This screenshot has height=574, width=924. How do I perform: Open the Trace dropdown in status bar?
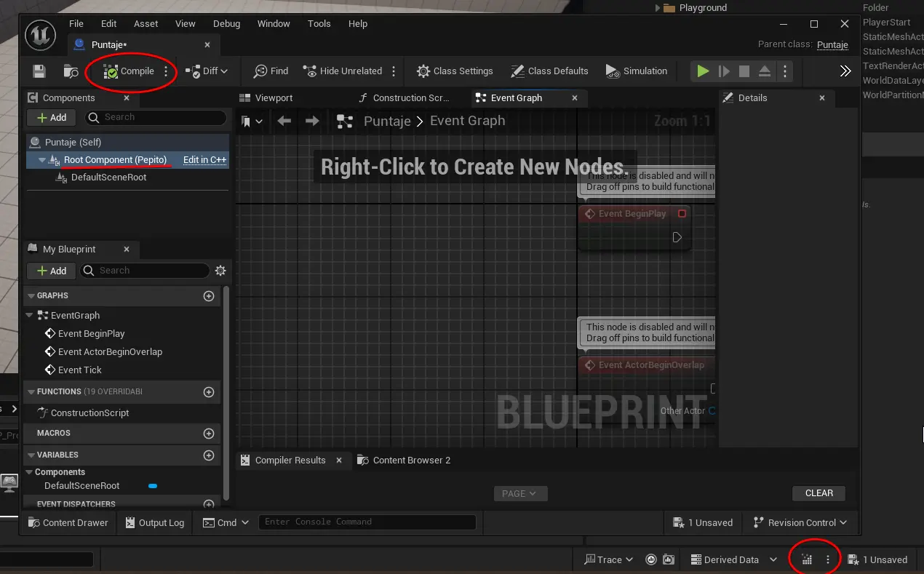tap(609, 559)
